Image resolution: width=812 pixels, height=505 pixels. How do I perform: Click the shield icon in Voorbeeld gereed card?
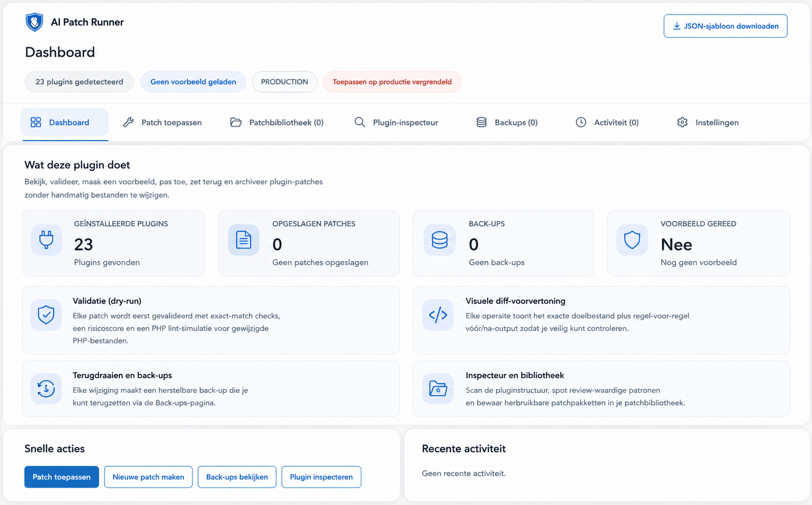click(632, 239)
